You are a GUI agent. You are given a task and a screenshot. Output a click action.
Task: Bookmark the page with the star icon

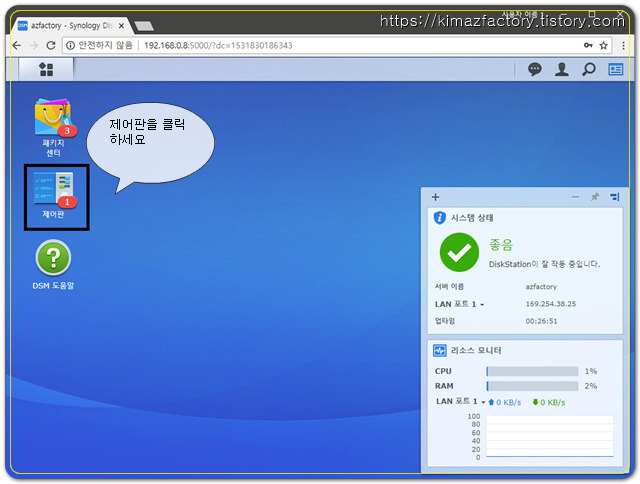604,45
